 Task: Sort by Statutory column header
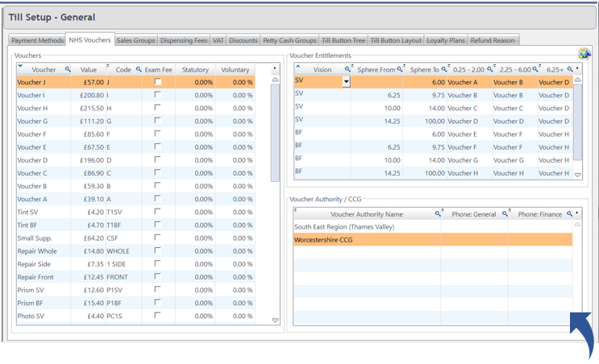coord(195,70)
